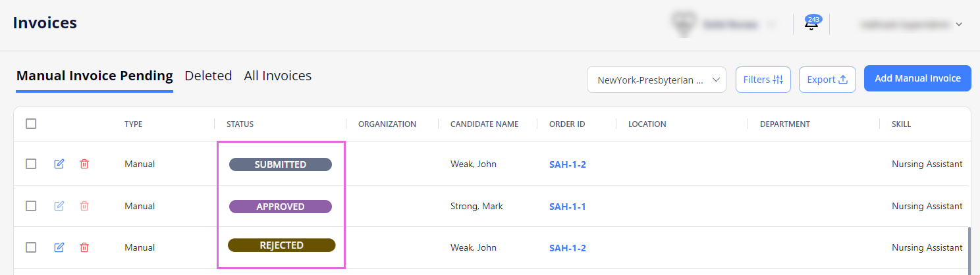Viewport: 980px width, 275px height.
Task: Edit the SUBMITTED invoice row
Action: pyautogui.click(x=59, y=164)
